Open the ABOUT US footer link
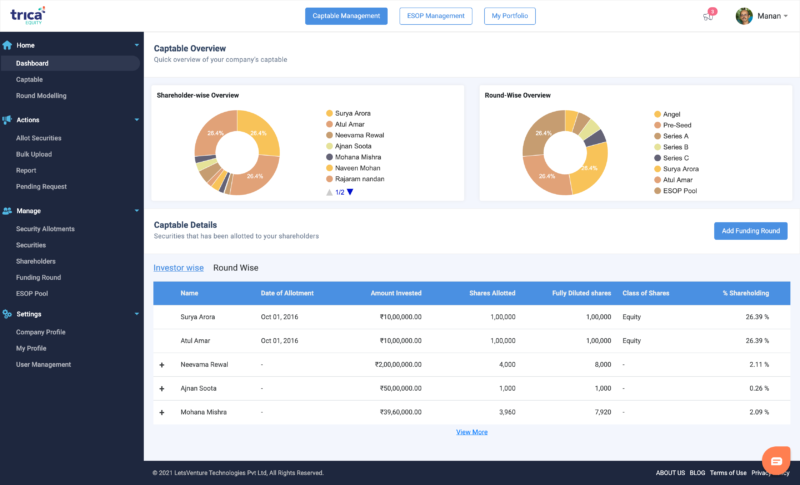This screenshot has height=485, width=800. (670, 473)
